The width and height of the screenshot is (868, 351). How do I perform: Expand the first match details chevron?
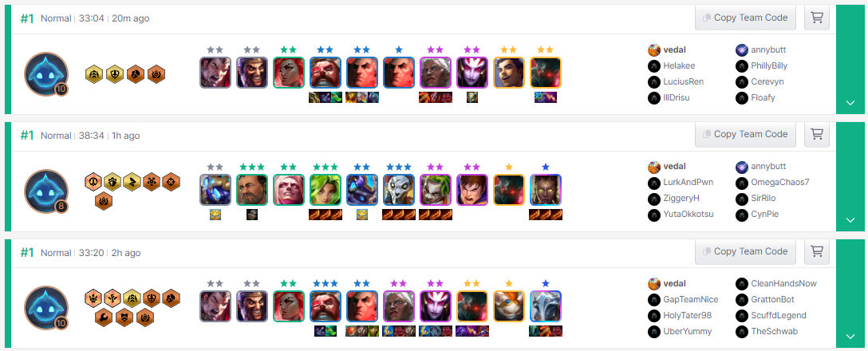pyautogui.click(x=851, y=103)
